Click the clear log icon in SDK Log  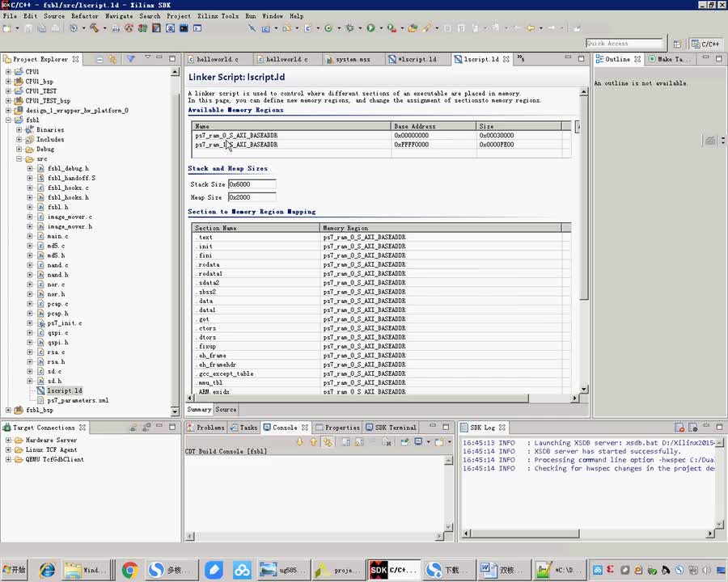click(679, 428)
